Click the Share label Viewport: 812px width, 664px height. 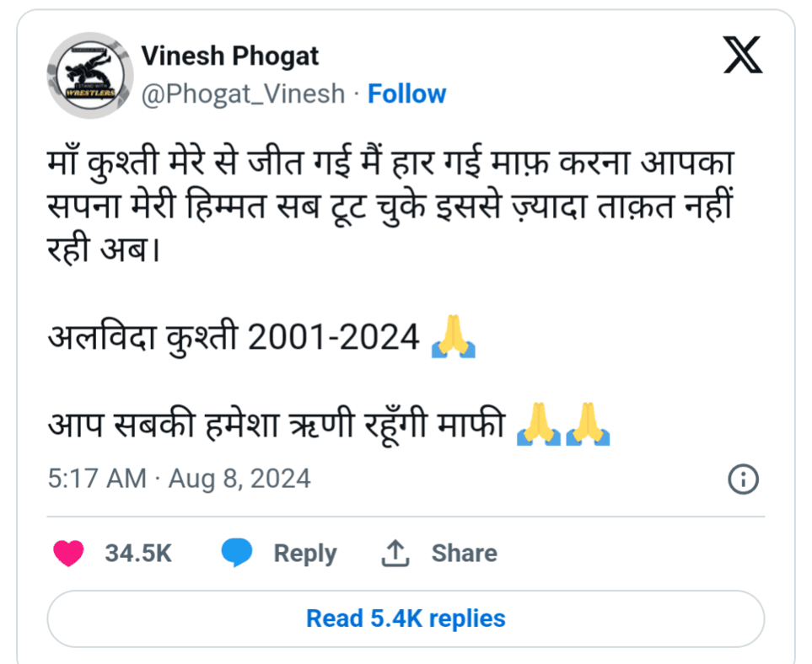pos(465,553)
